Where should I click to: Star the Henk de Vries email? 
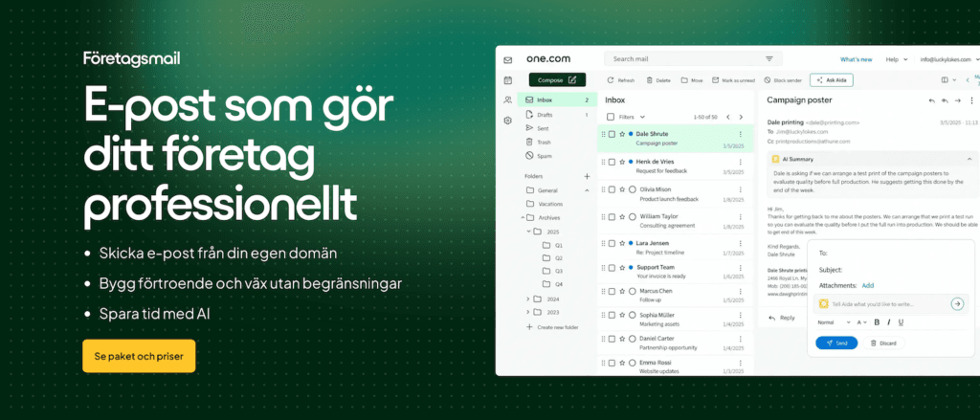pyautogui.click(x=622, y=162)
